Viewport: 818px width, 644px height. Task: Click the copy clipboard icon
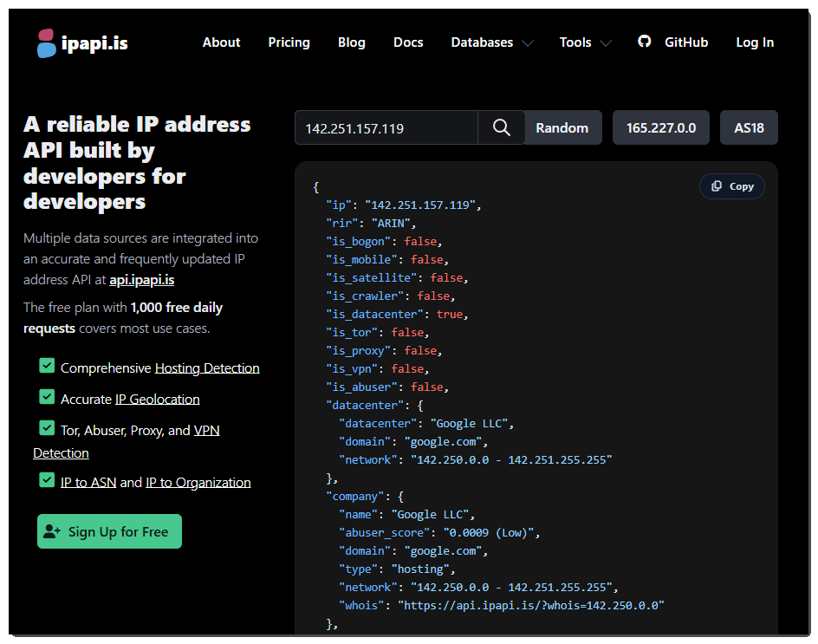(x=717, y=185)
